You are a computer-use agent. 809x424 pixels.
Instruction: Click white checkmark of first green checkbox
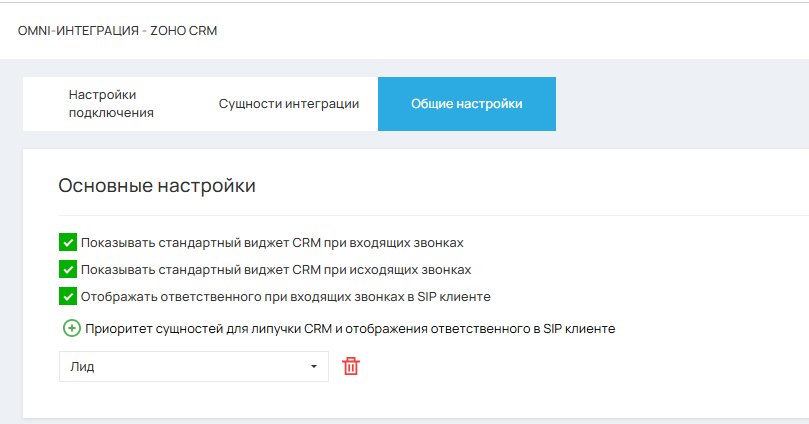[68, 242]
